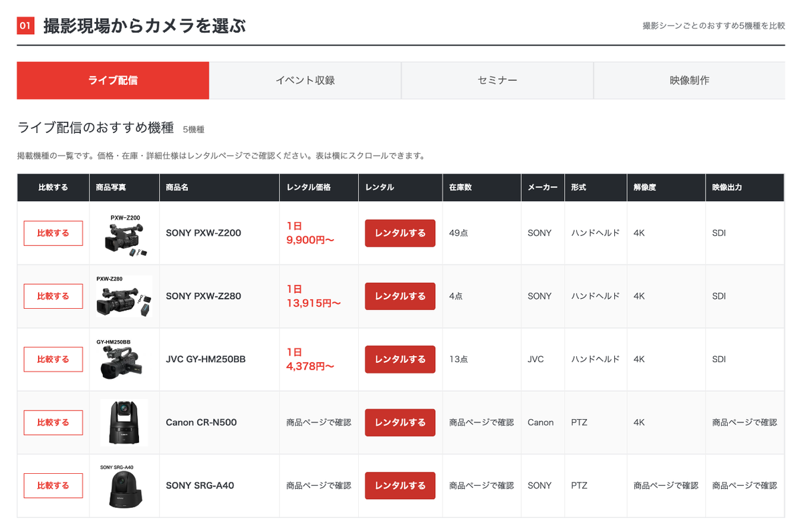The width and height of the screenshot is (802, 532).
Task: Click the heading 撮影現場からカメラを選ぶ
Action: coord(145,26)
